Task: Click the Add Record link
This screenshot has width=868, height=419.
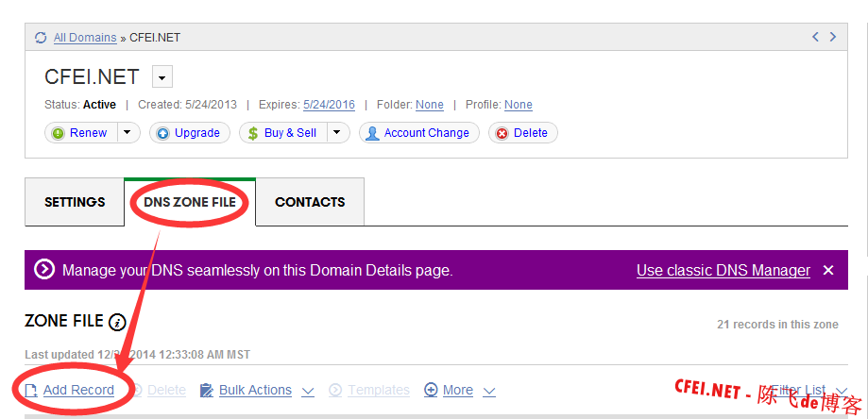Action: pos(78,390)
